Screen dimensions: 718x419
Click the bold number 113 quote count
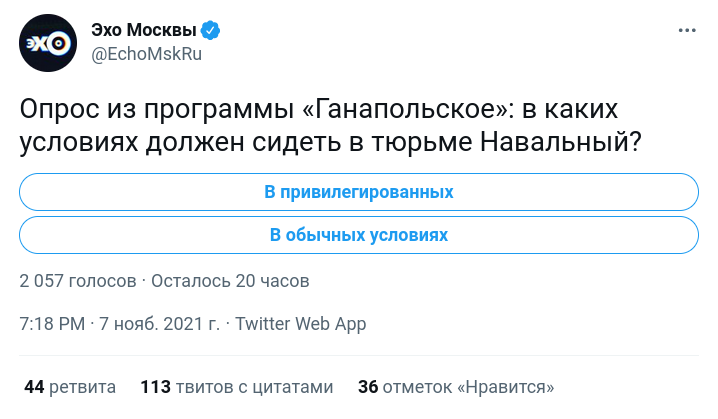(x=155, y=386)
